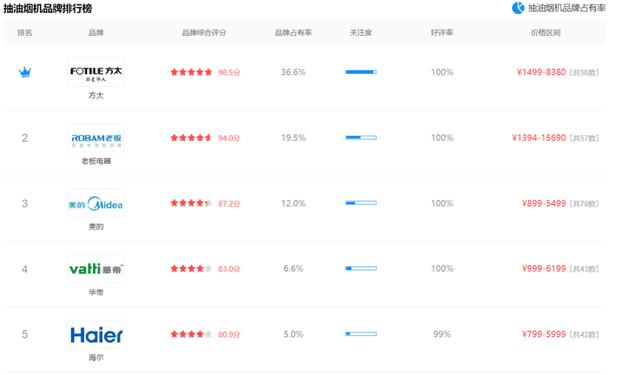Click the five-star rating for 方太
Screen dimensions: 640x375
tap(191, 72)
